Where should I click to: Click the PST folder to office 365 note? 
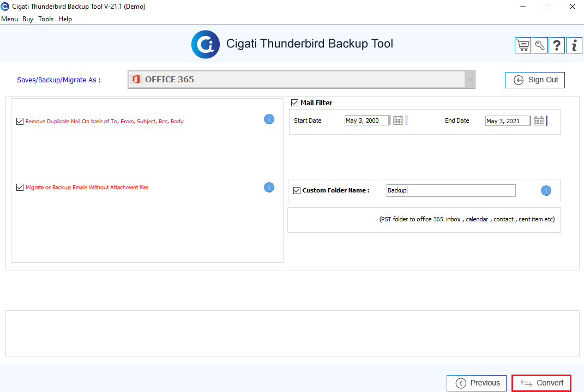click(467, 219)
